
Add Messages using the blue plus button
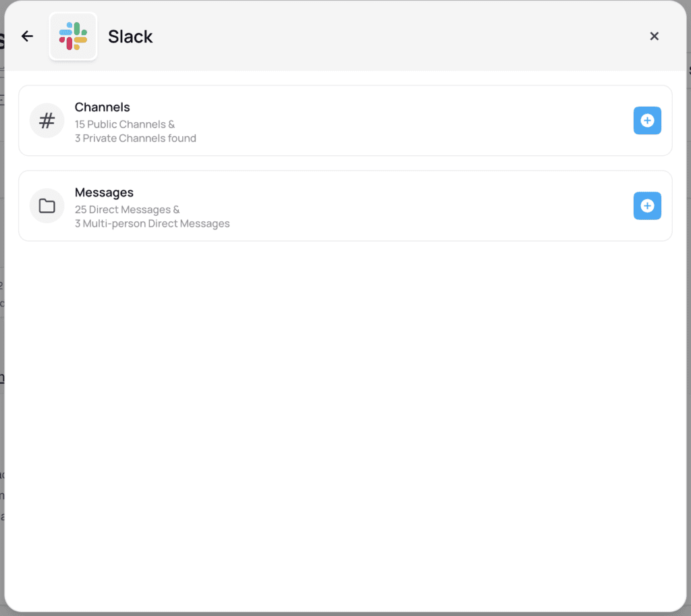[x=647, y=206]
